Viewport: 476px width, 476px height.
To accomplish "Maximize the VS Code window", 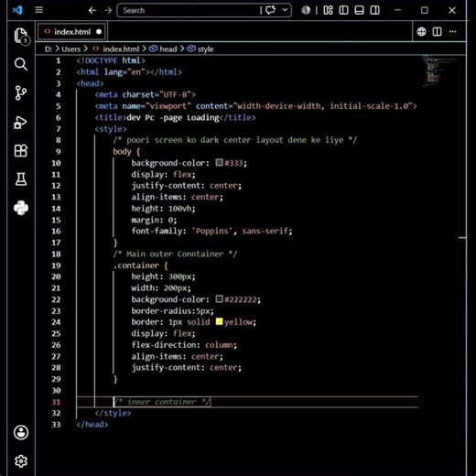I will (425, 10).
